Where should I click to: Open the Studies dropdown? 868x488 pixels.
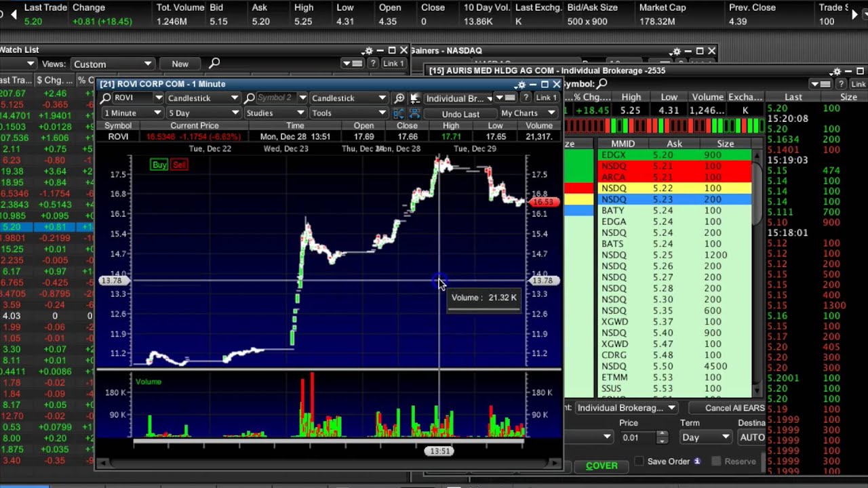(275, 113)
